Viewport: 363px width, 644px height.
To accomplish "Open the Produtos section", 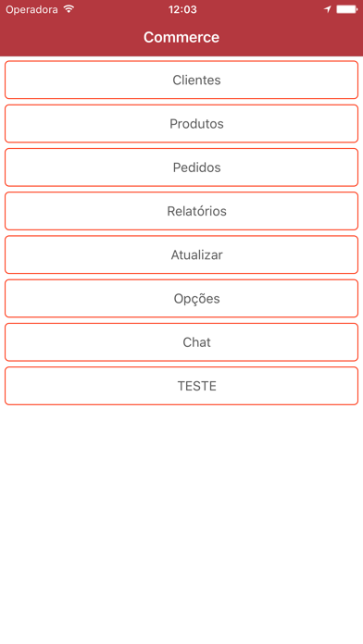I will coord(181,124).
